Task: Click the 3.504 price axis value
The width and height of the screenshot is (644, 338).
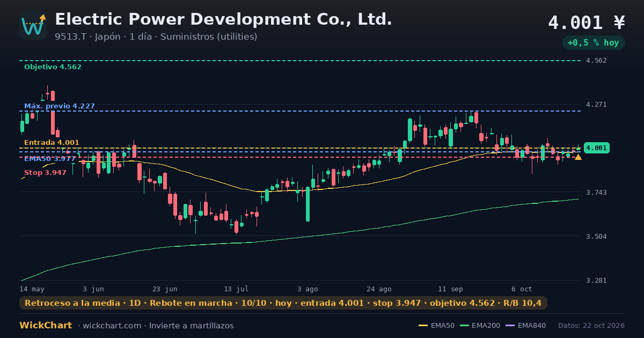Action: click(x=596, y=237)
